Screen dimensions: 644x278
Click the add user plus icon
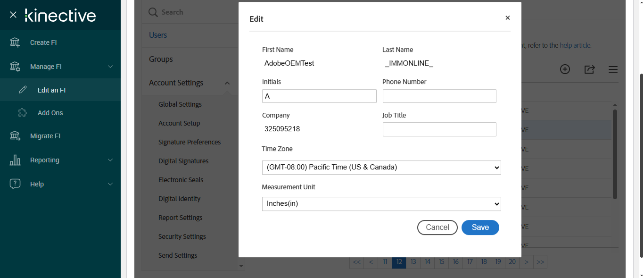click(565, 69)
